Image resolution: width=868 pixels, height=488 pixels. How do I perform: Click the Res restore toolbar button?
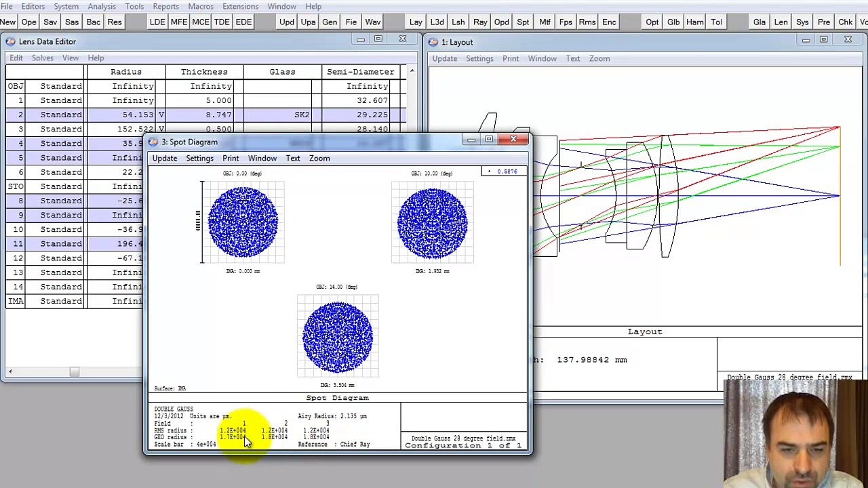(115, 22)
